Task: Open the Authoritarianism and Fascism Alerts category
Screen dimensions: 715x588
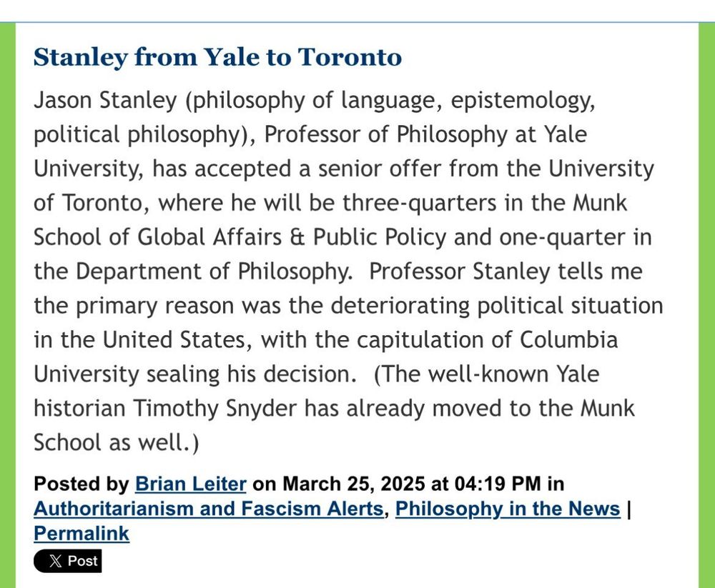Action: (x=208, y=509)
